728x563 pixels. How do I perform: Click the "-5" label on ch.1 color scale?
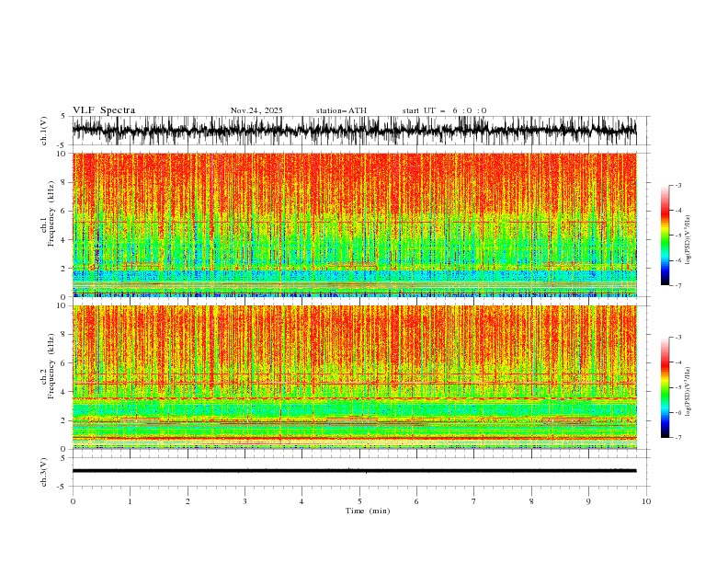click(x=677, y=236)
